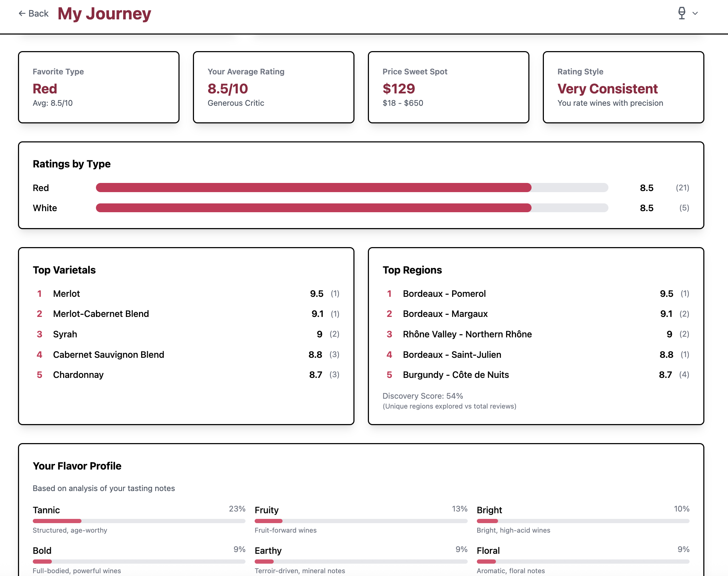
Task: Click the back arrow icon
Action: tap(22, 13)
